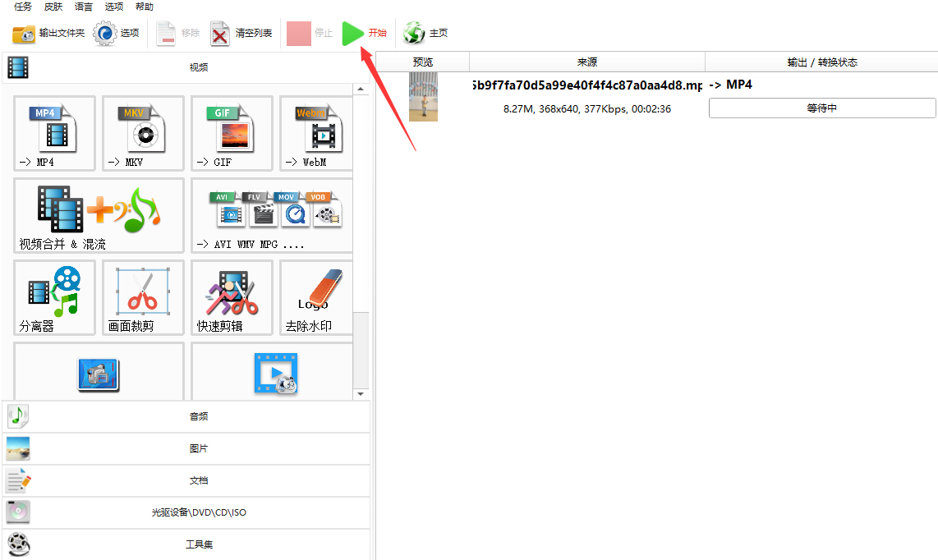Open the 画面裁剪 crop tool
The width and height of the screenshot is (938, 560).
coord(143,297)
